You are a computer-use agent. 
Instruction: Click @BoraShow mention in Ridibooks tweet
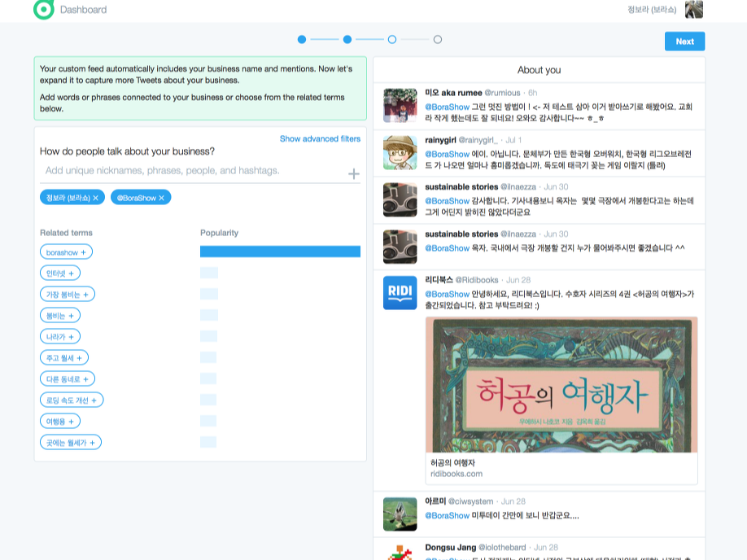pos(447,294)
